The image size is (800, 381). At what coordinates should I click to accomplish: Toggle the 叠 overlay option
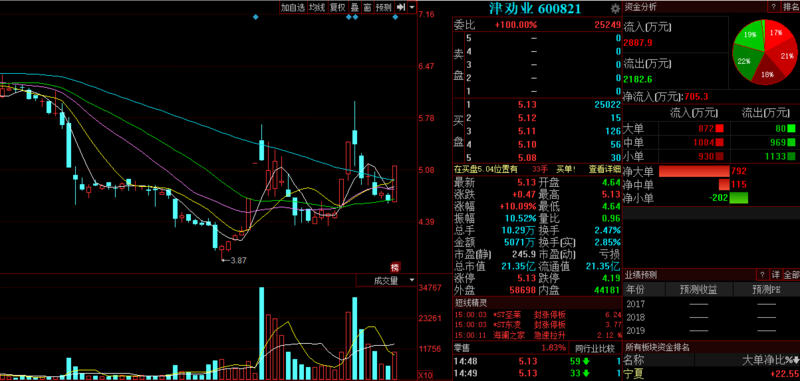(x=354, y=7)
